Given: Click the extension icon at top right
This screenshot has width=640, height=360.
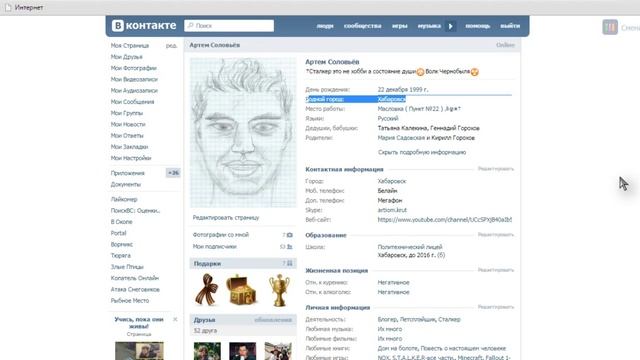Looking at the screenshot, I should pyautogui.click(x=610, y=27).
